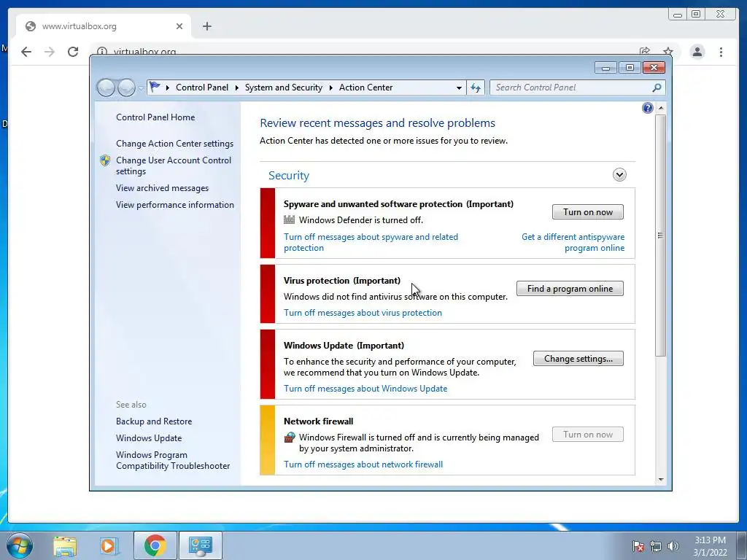Click the scrollbar down arrow in Action Center

661,480
